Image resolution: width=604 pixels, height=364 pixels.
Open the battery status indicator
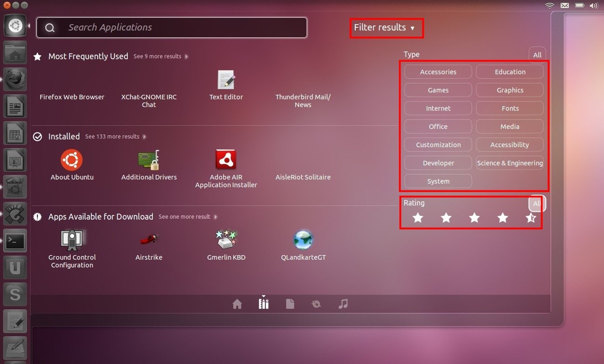(579, 5)
